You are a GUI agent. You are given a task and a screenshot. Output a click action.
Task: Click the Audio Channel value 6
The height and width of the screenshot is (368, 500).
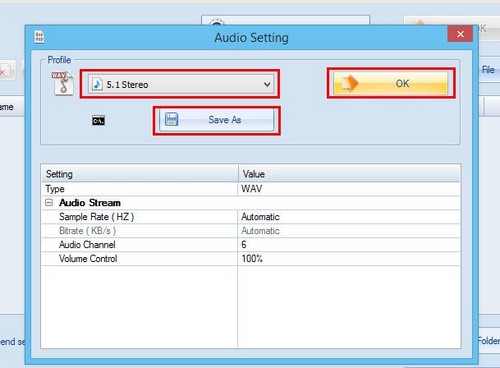349,245
